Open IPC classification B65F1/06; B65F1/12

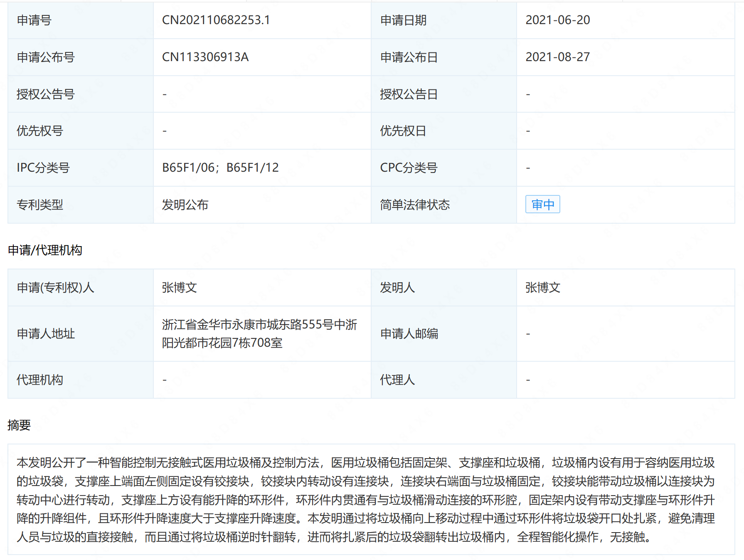[220, 168]
